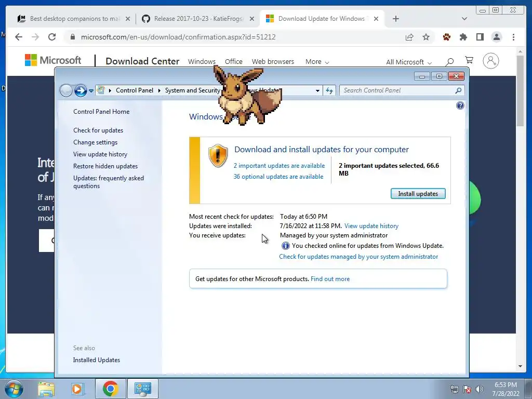Click View update history next to install date

(x=371, y=226)
